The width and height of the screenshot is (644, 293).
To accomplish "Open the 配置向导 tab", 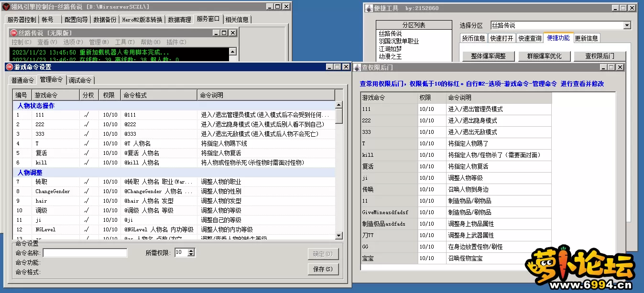I will point(76,20).
